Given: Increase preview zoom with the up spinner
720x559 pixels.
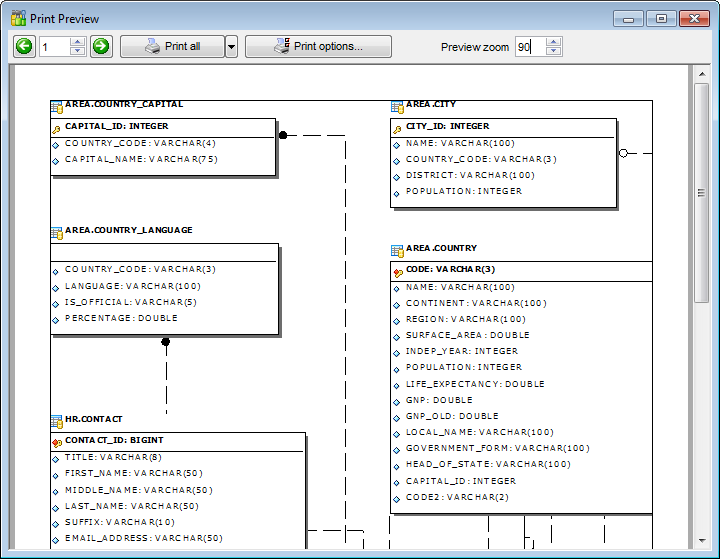Looking at the screenshot, I should [x=554, y=42].
